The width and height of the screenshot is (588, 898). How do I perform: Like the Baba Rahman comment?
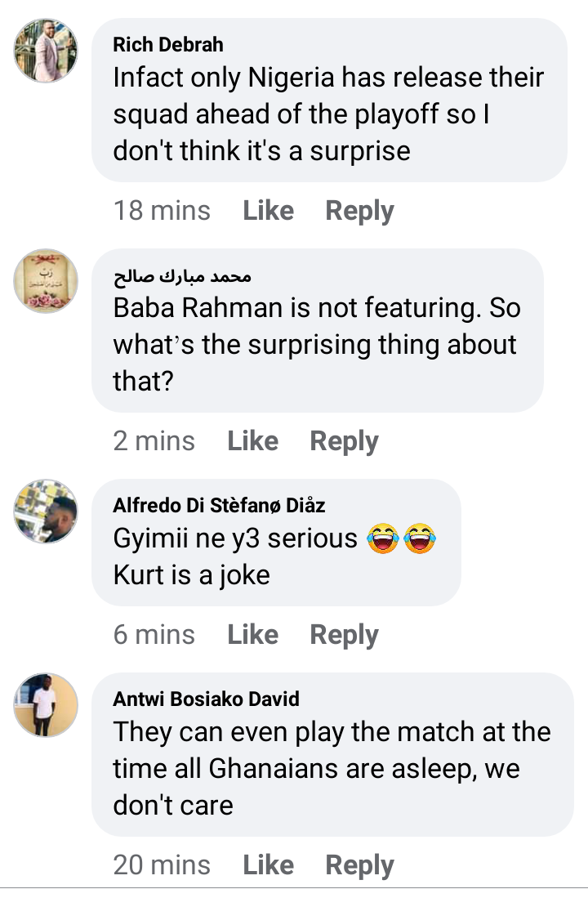[252, 441]
